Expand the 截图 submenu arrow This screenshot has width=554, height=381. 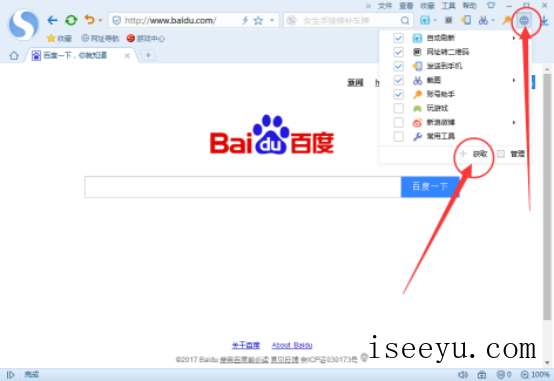click(514, 80)
